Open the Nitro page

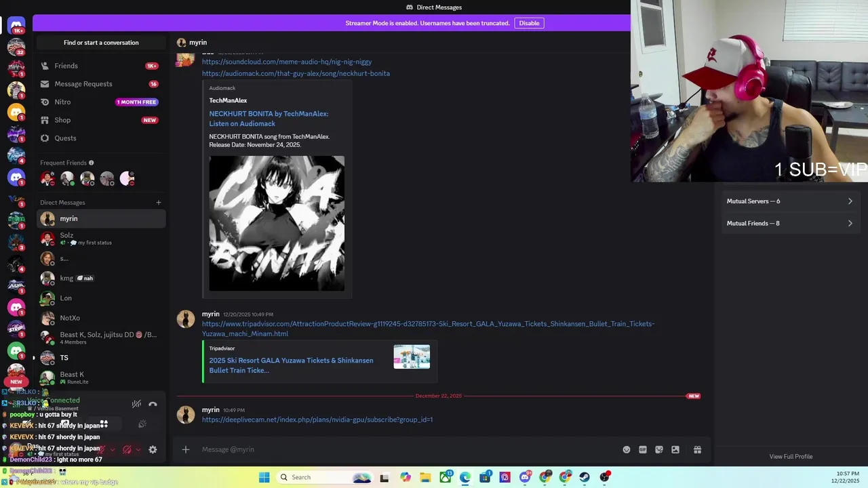[101, 102]
